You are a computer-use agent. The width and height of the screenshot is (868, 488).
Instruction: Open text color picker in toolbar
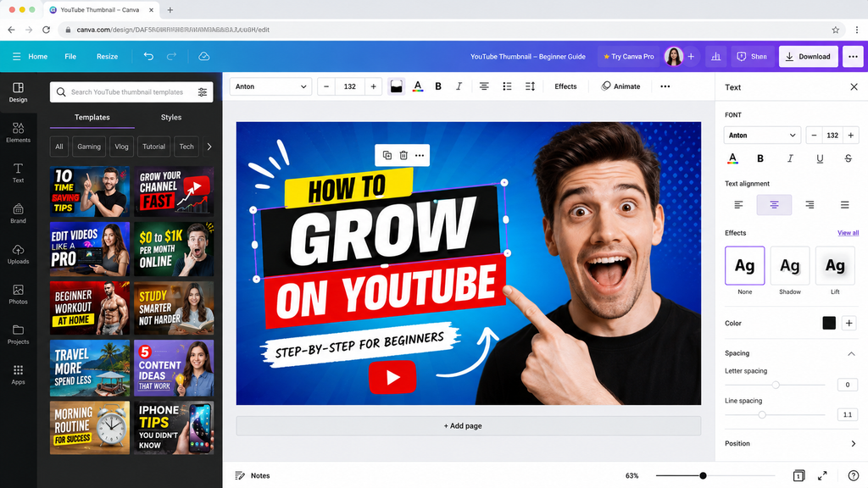tap(418, 86)
